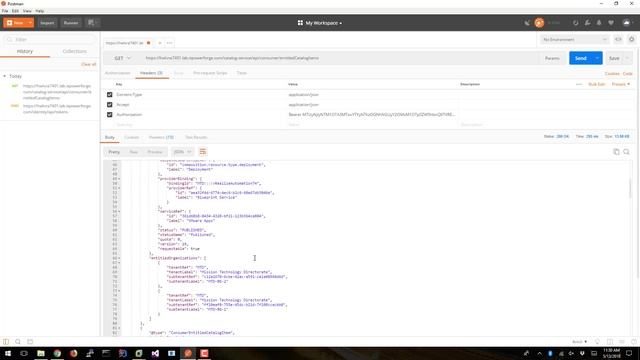Click the sidebar Filter search field

tap(50, 40)
